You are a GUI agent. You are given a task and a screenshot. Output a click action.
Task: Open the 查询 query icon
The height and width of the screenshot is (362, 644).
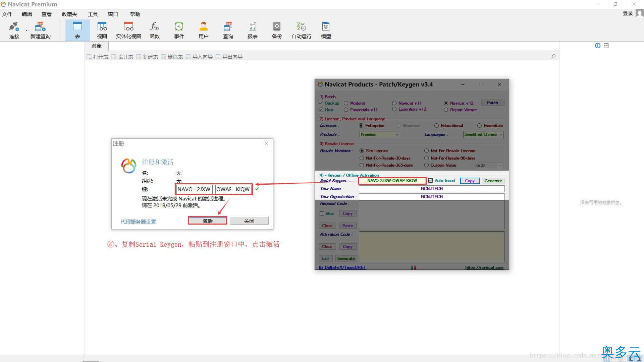pyautogui.click(x=228, y=30)
